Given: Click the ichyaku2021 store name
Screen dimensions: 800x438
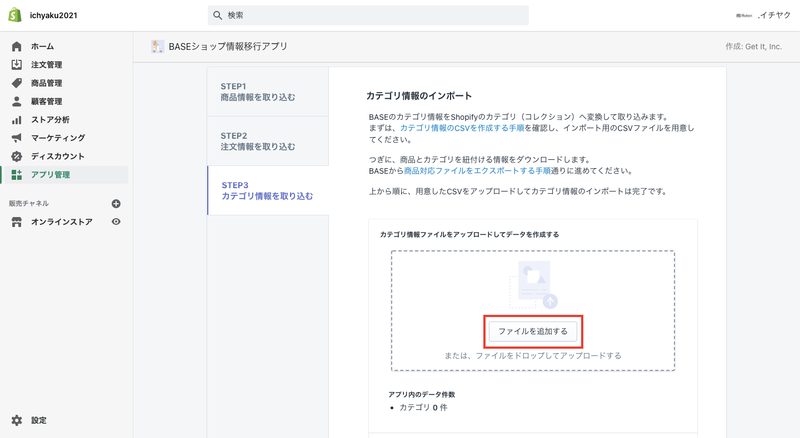Looking at the screenshot, I should 54,15.
